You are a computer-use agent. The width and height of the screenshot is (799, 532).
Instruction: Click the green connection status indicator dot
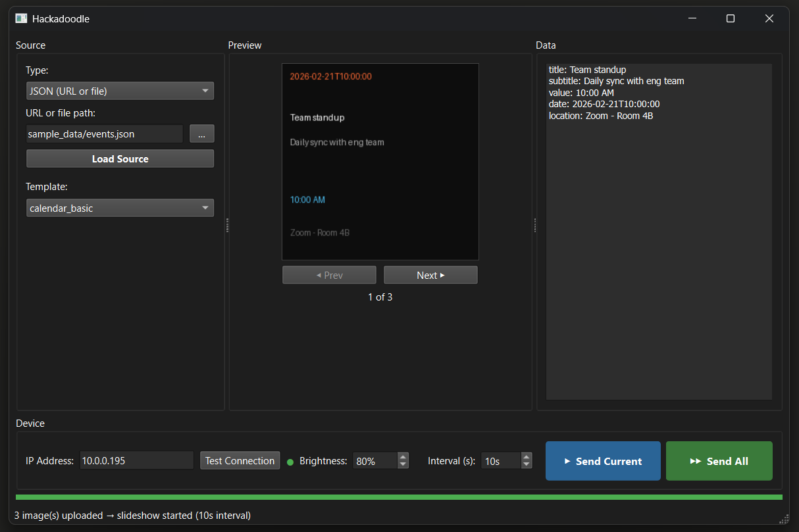[290, 462]
